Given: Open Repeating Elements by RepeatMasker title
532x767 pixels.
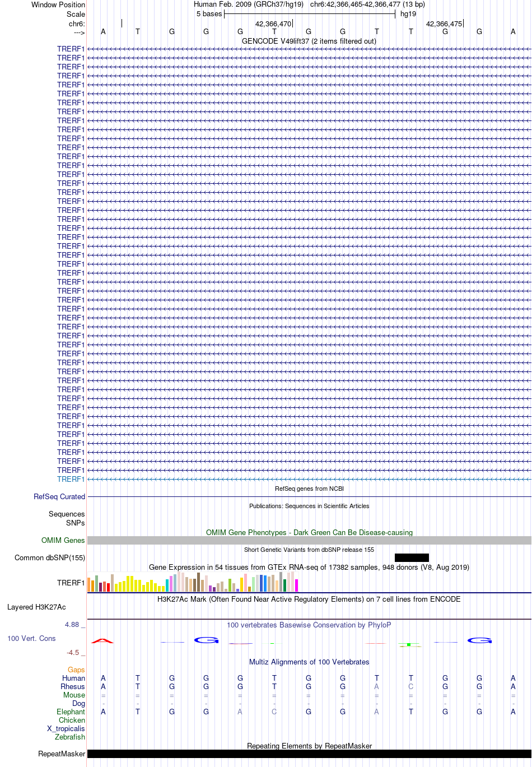Looking at the screenshot, I should (309, 746).
